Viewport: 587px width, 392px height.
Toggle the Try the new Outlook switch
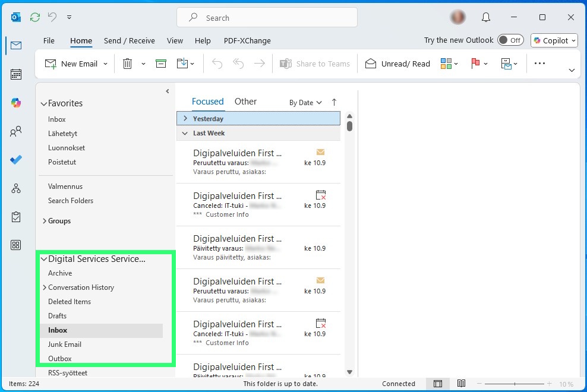coord(510,40)
